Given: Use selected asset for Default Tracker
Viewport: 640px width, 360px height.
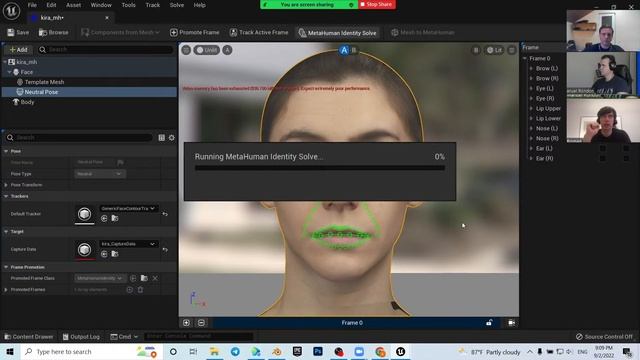Looking at the screenshot, I should [x=104, y=218].
